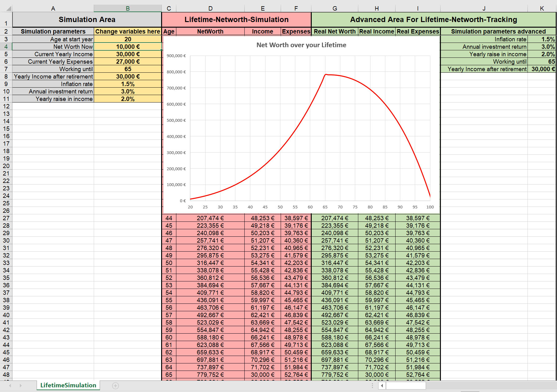Image resolution: width=557 pixels, height=392 pixels.
Task: Click the horizontal scrollbar thumb
Action: point(405,386)
